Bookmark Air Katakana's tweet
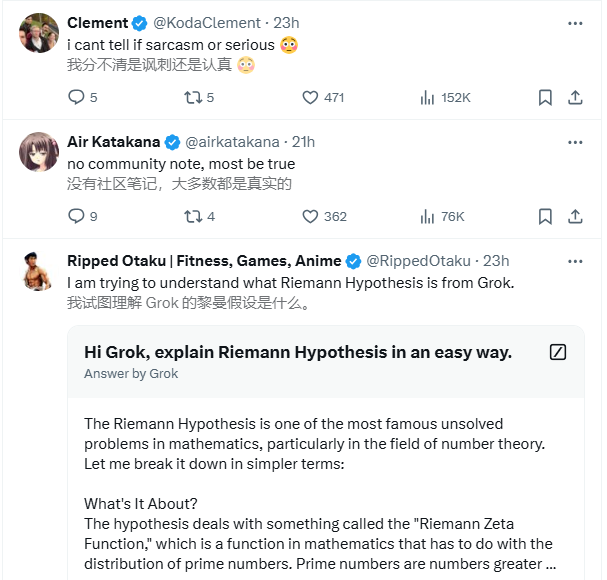 pyautogui.click(x=545, y=216)
